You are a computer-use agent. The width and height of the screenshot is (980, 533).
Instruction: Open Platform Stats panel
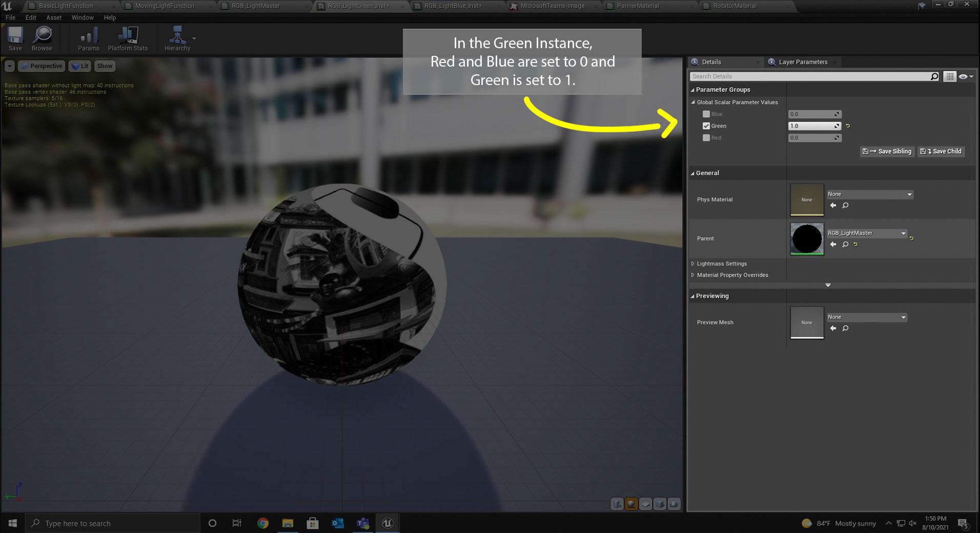[x=128, y=39]
